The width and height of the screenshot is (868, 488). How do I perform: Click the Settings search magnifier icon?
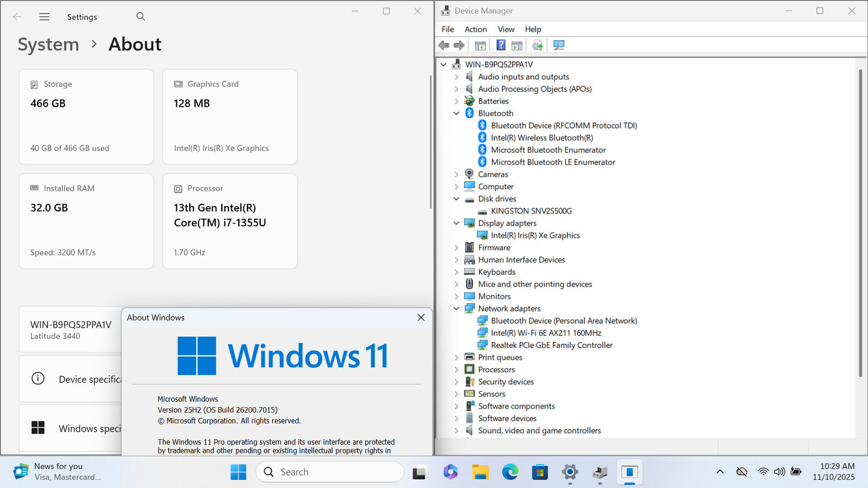pos(141,17)
